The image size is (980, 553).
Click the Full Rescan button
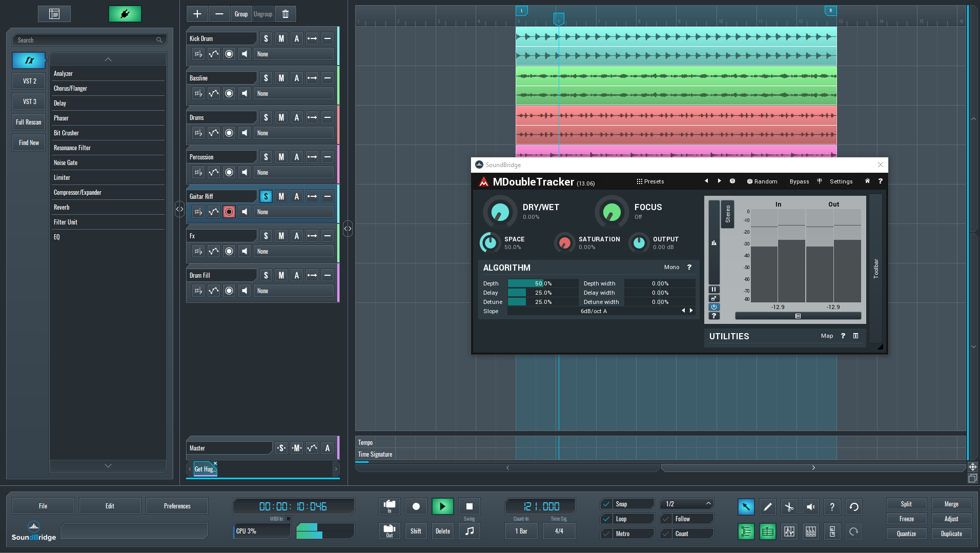point(29,122)
